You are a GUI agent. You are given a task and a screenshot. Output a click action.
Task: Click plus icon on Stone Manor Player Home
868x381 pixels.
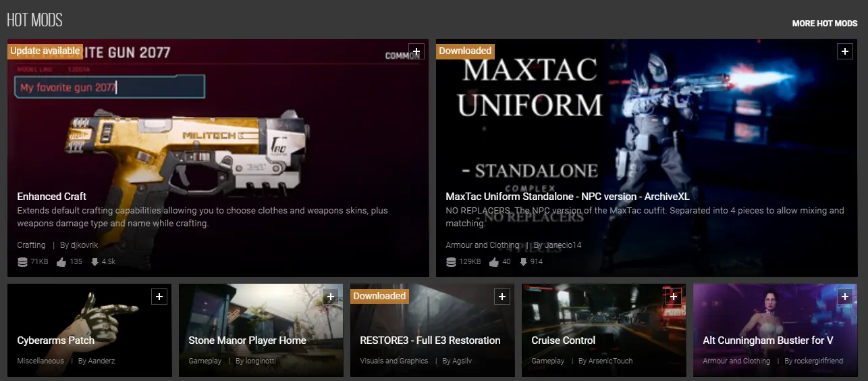pos(330,297)
